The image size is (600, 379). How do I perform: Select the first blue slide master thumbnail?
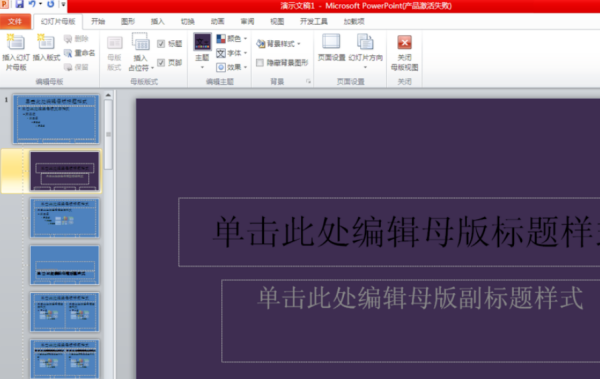[x=56, y=119]
